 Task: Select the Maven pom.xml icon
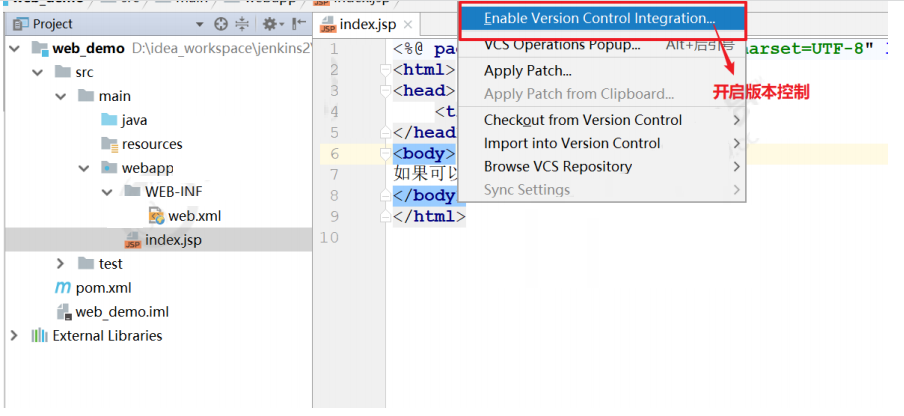coord(62,288)
